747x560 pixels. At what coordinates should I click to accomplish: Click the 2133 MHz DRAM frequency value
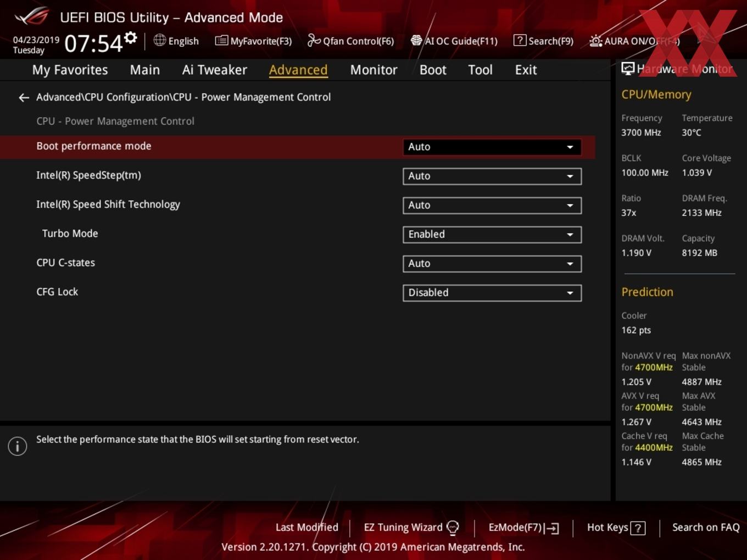[701, 212]
